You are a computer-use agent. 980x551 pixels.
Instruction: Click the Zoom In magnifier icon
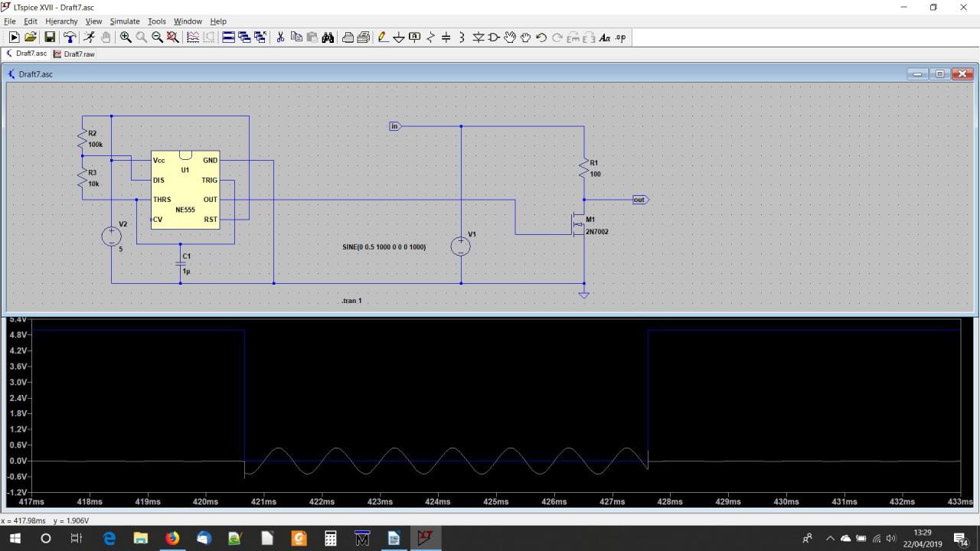(x=126, y=37)
